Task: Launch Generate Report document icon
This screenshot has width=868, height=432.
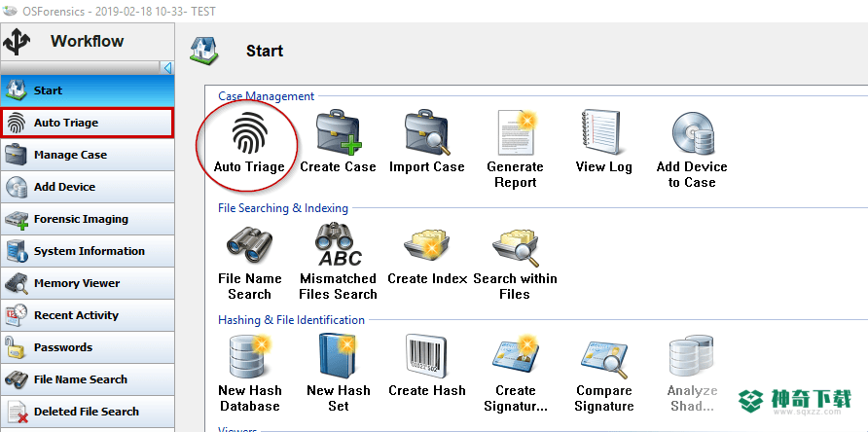Action: coord(516,131)
